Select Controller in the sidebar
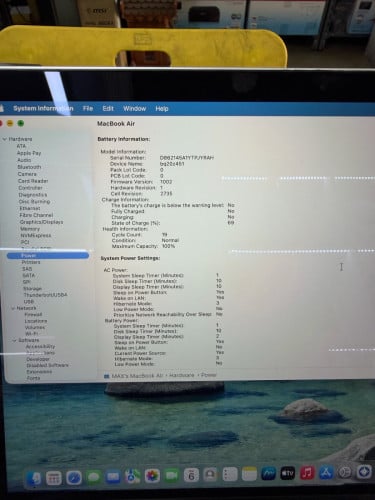 30,188
